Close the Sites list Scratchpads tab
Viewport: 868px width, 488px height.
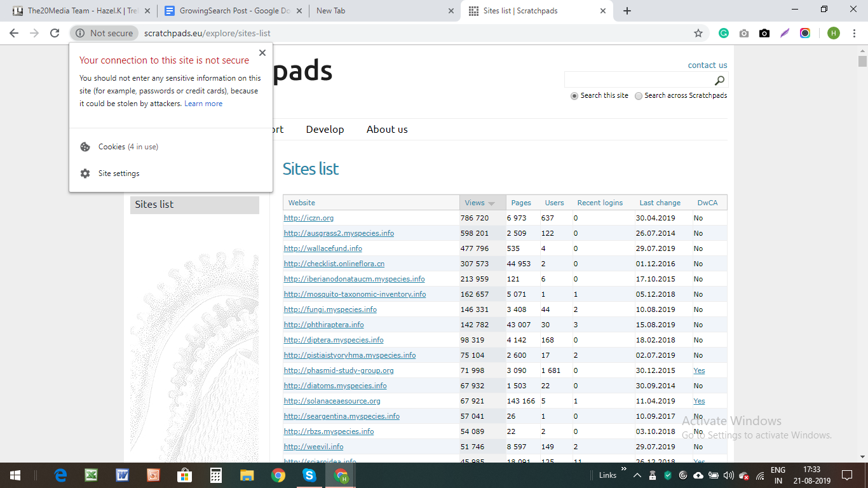(x=602, y=11)
